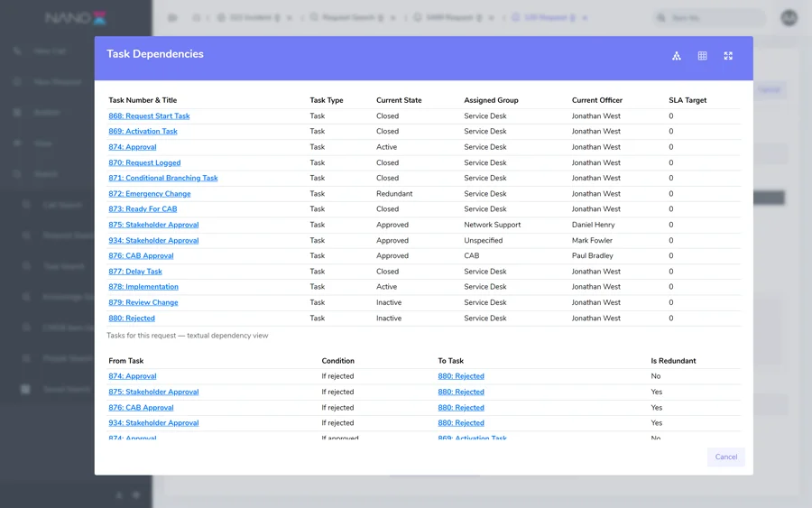Open 874: Approval in the From Task column

[x=133, y=376]
